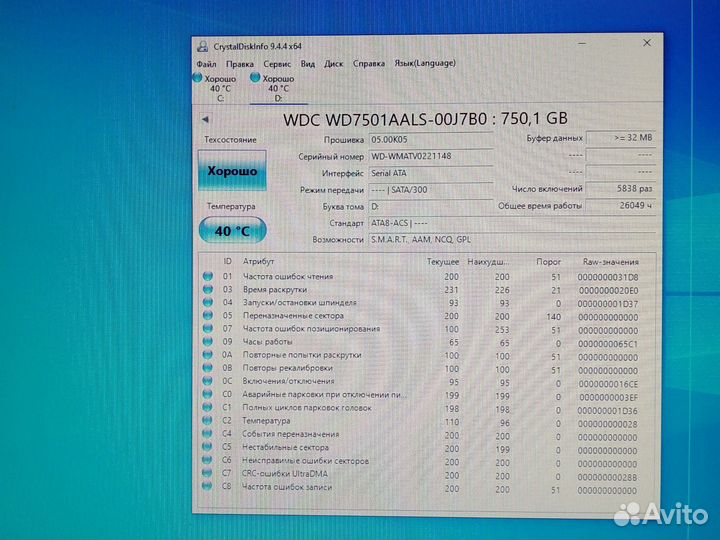Click the standard field ATA8-ACS
This screenshot has width=720, height=540.
point(512,223)
